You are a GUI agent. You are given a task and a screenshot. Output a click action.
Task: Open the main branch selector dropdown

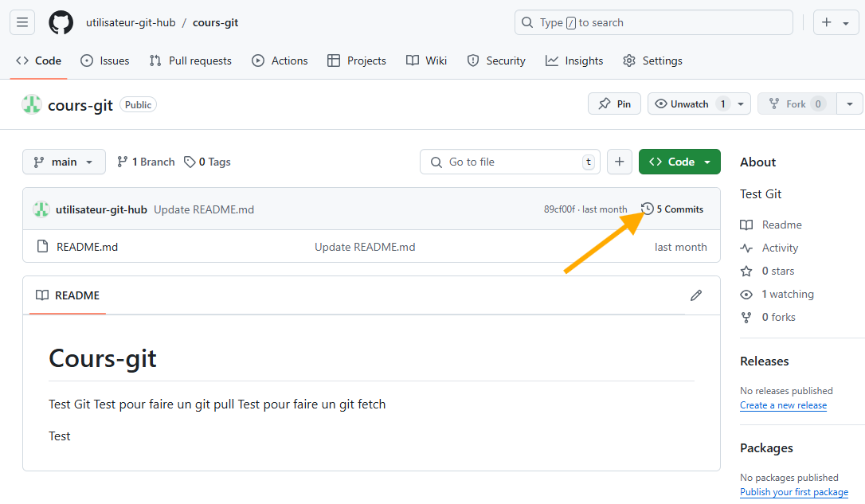tap(64, 162)
